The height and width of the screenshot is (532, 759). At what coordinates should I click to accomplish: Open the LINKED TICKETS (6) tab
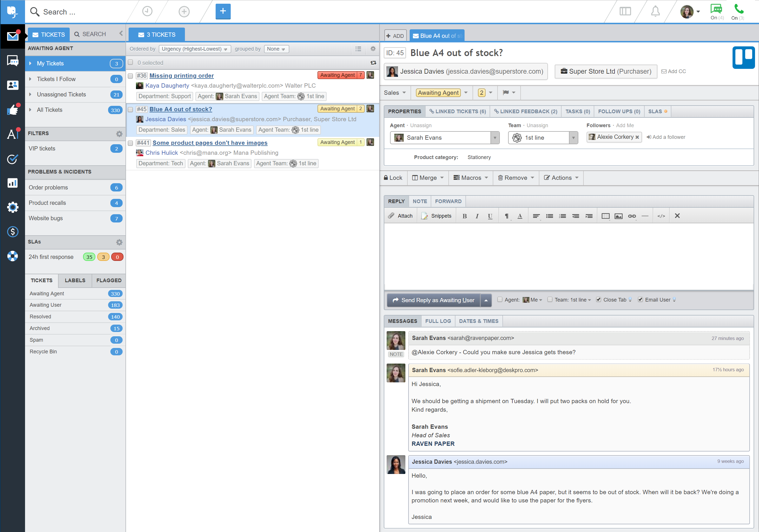coord(457,112)
